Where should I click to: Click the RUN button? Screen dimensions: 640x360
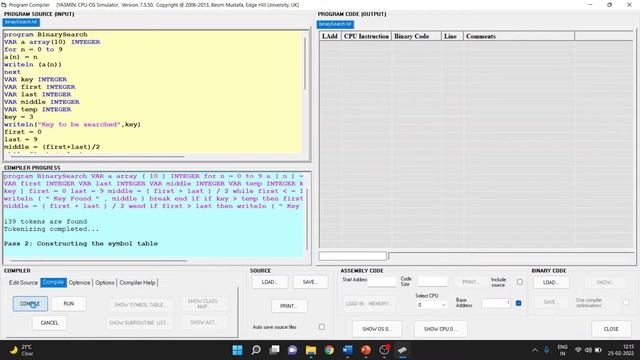69,304
